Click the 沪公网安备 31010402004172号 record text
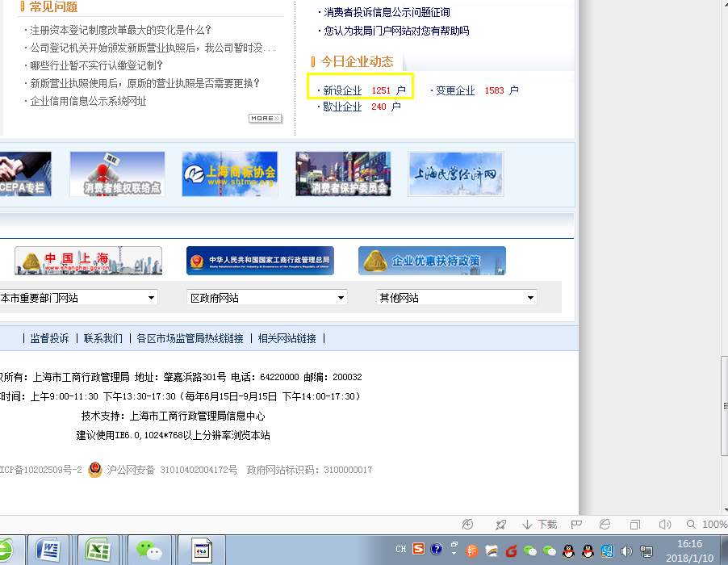The image size is (728, 565). [172, 470]
